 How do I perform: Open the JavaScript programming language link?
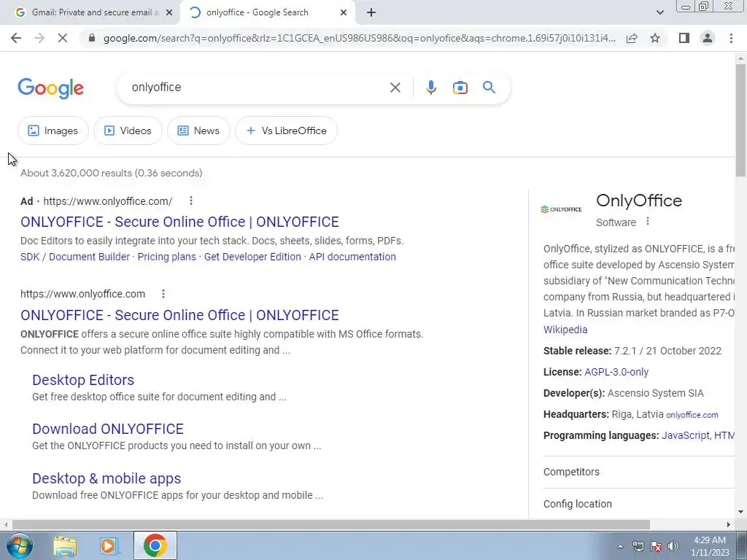tap(685, 435)
